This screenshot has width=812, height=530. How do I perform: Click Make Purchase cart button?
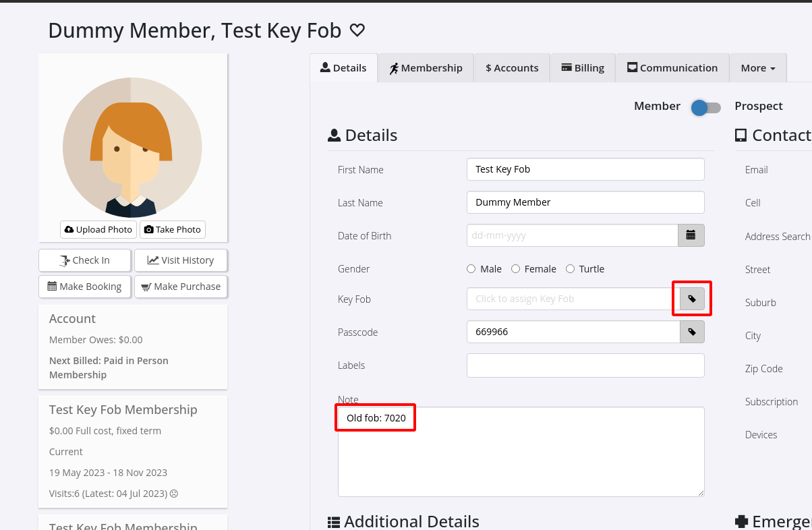[181, 287]
